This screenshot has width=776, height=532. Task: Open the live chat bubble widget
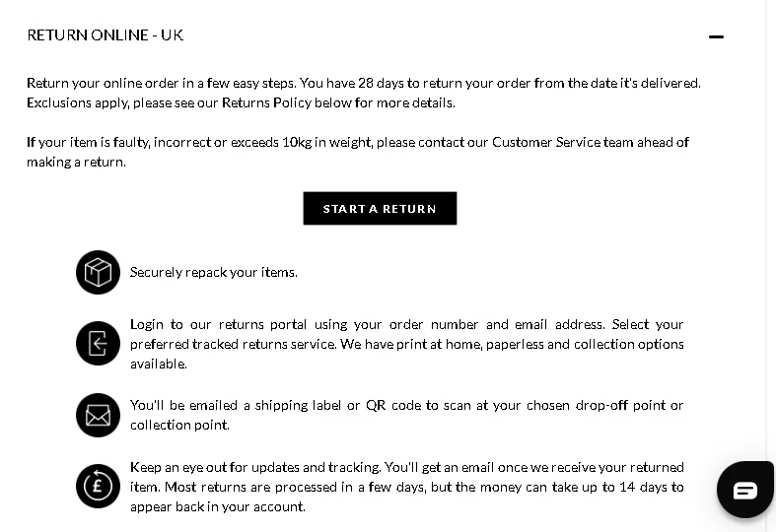coord(744,490)
